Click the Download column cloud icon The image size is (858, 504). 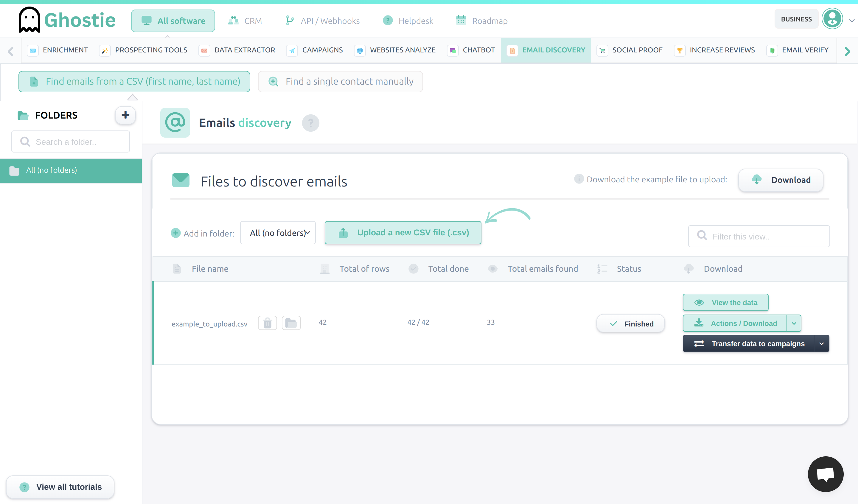pyautogui.click(x=688, y=269)
